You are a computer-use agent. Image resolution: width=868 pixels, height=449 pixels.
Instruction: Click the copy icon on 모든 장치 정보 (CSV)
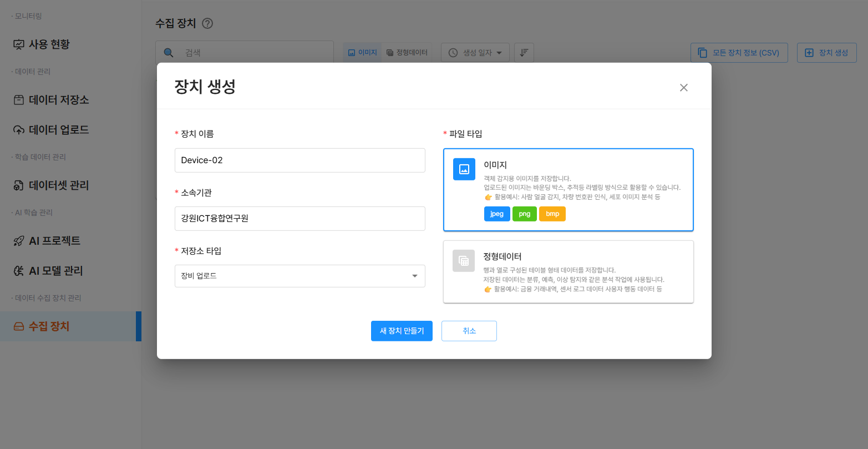[702, 53]
